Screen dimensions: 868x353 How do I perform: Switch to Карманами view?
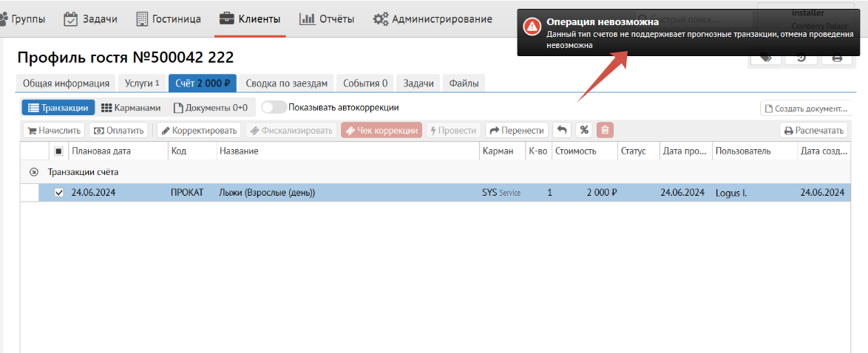pyautogui.click(x=131, y=108)
